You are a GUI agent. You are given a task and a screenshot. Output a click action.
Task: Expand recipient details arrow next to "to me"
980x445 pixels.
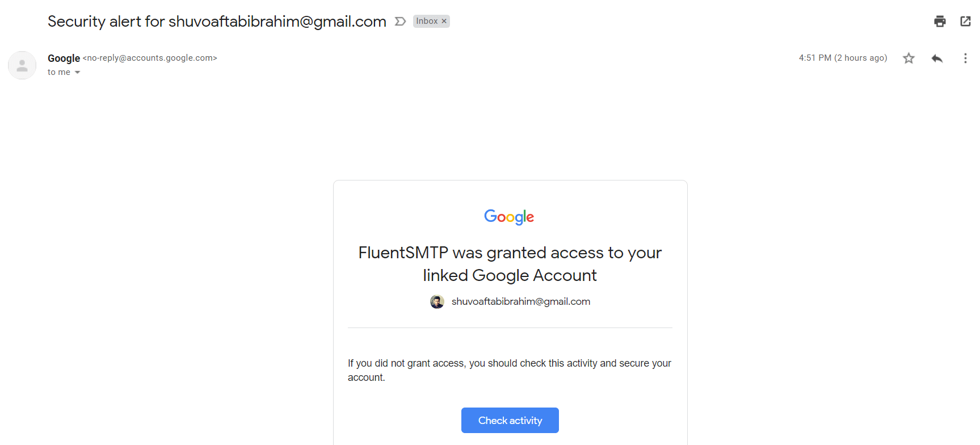coord(78,72)
